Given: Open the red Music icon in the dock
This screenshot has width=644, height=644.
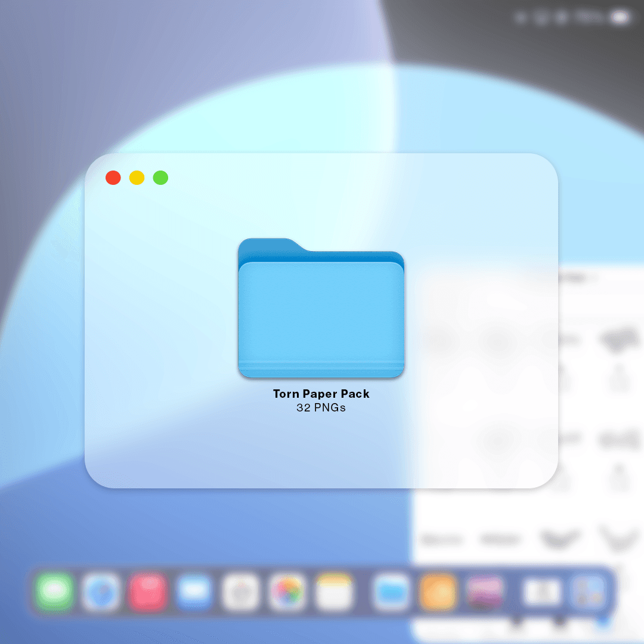Looking at the screenshot, I should coord(148,592).
